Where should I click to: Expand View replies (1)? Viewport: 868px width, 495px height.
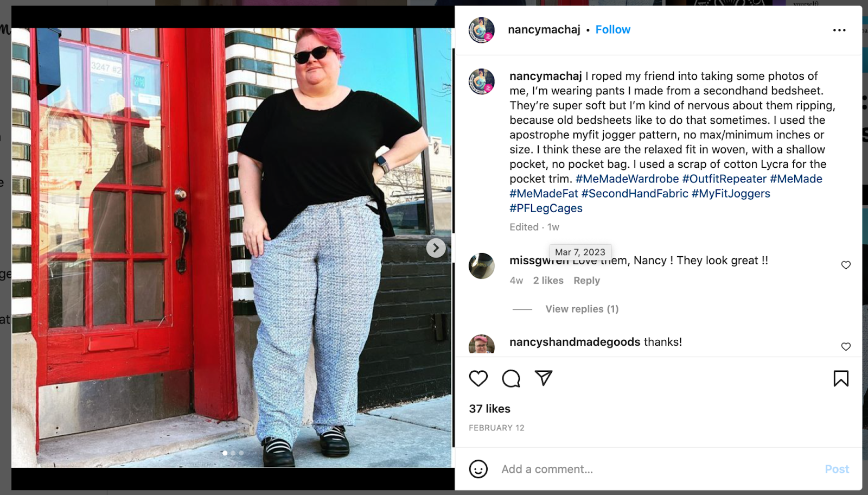pos(582,309)
